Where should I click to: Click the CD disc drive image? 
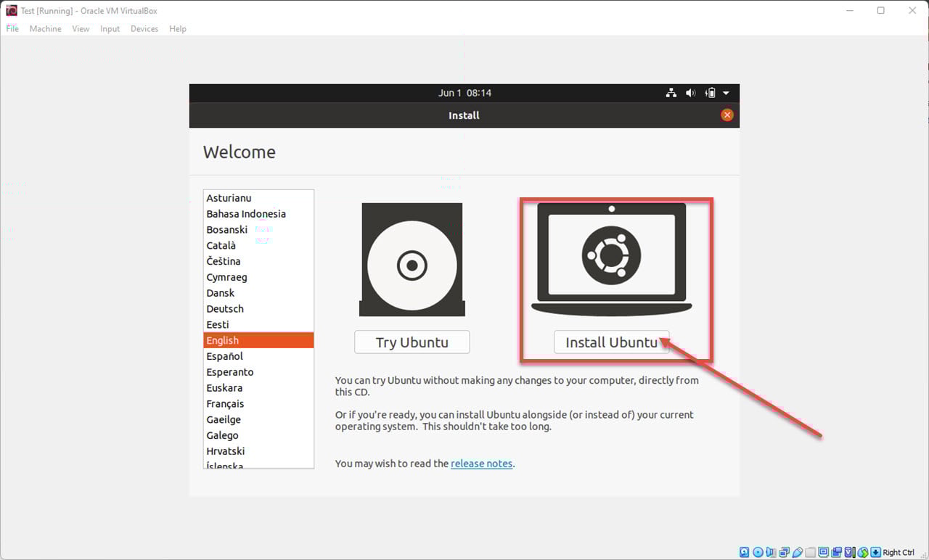[412, 259]
